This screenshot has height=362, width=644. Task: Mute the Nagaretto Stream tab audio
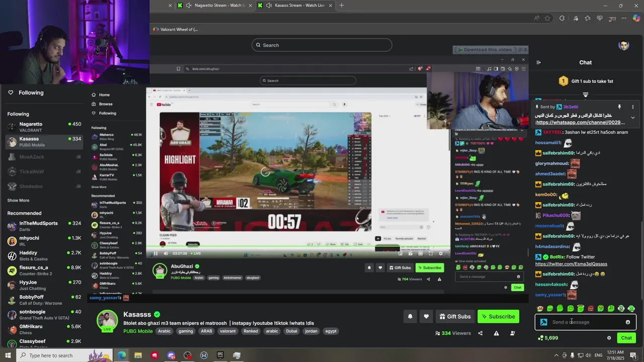coord(189,5)
